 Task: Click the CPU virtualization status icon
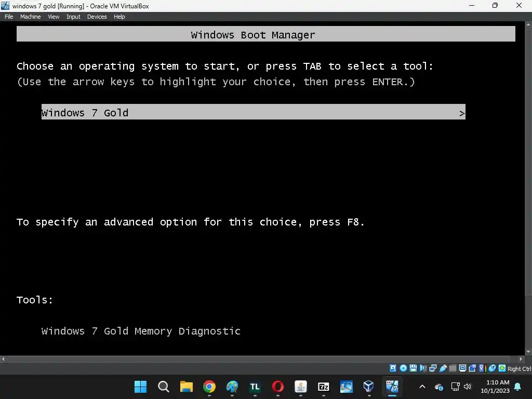483,368
